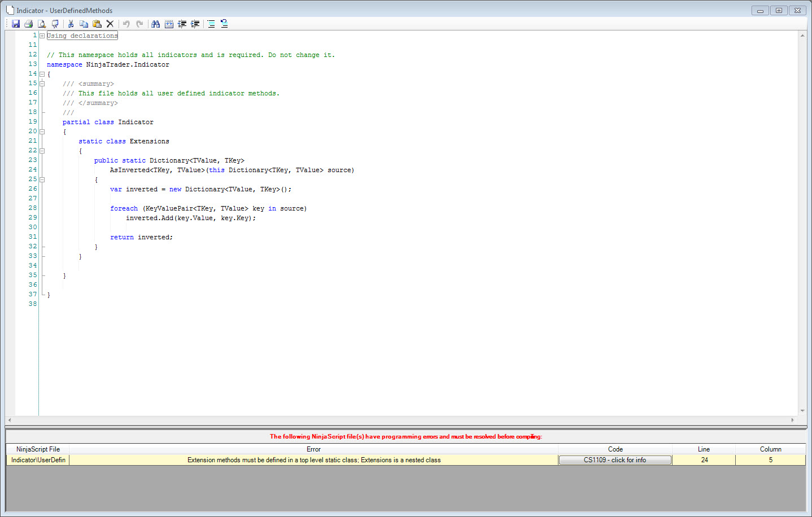Click the Line column header
Viewport: 812px width, 517px height.
704,449
